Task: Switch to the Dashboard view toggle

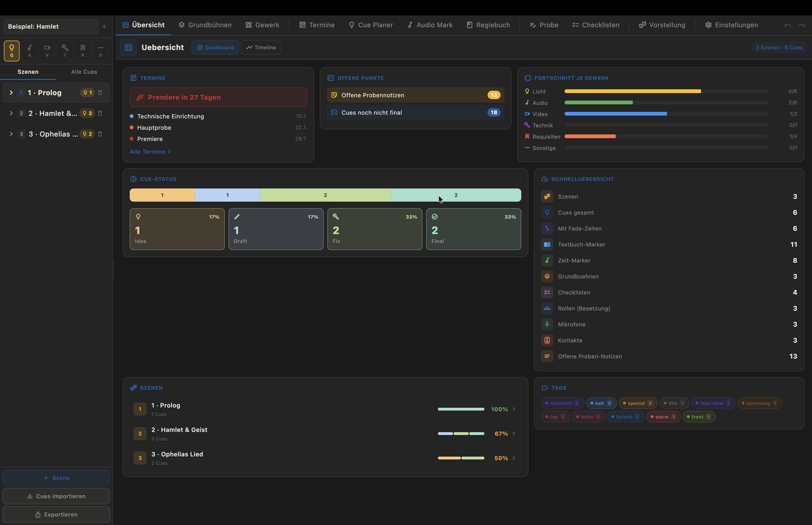Action: pyautogui.click(x=215, y=47)
